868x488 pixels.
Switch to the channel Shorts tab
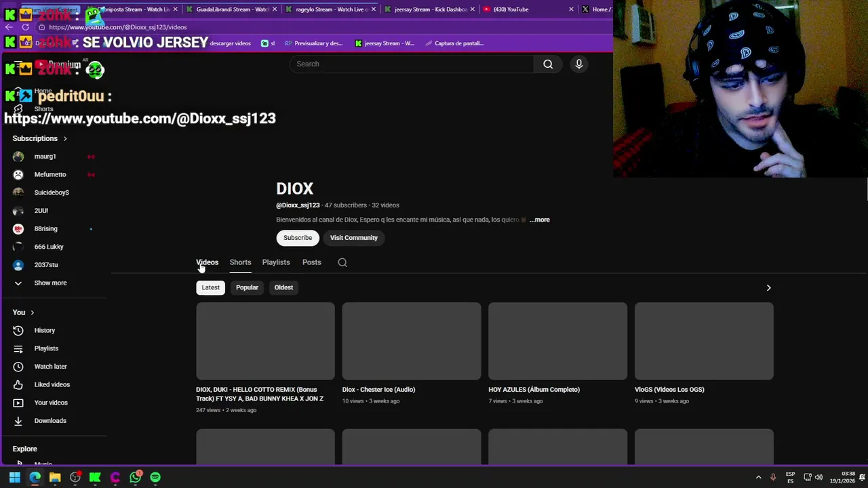(x=240, y=262)
